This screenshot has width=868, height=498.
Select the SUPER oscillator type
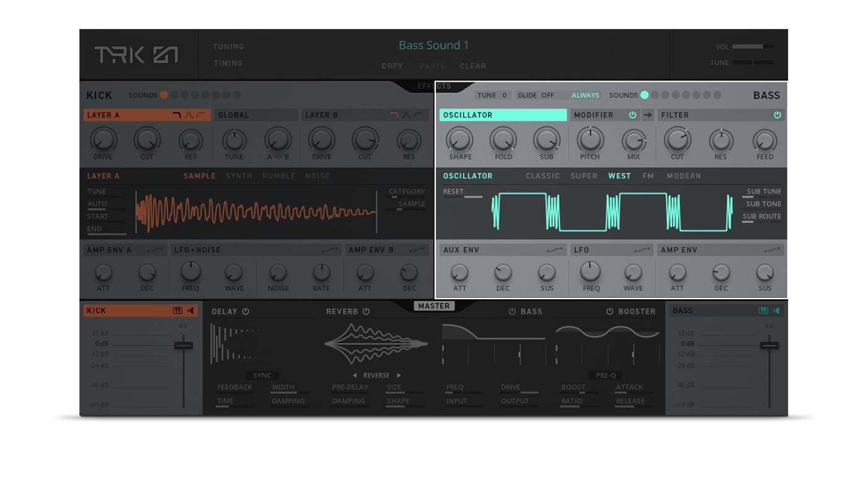584,176
